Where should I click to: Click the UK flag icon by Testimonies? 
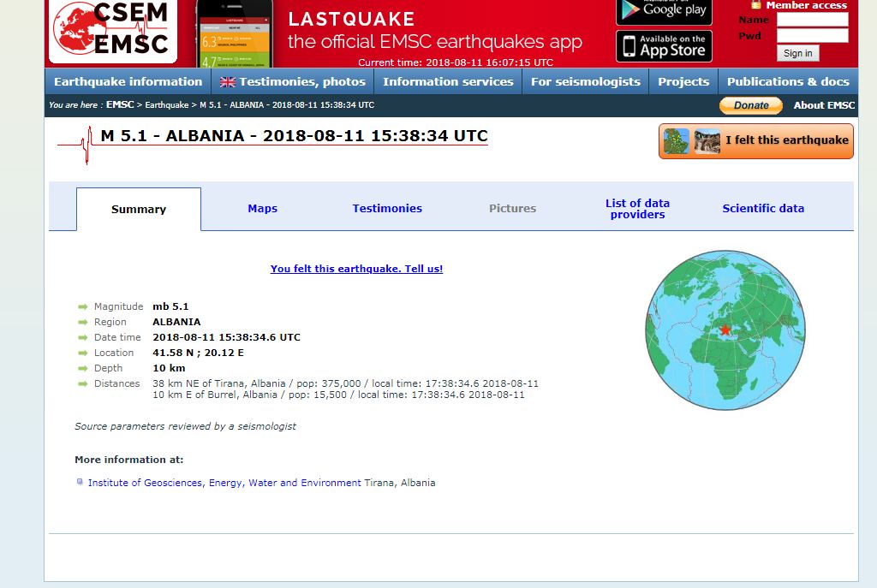pyautogui.click(x=228, y=82)
